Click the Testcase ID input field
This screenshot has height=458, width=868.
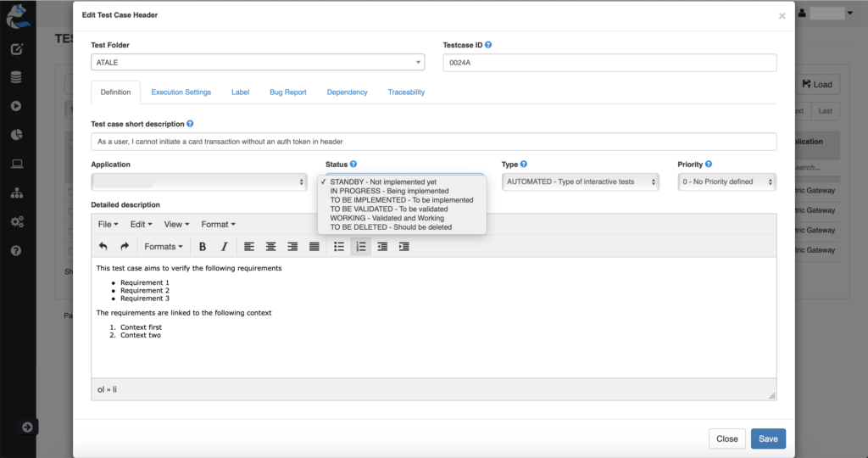point(609,63)
